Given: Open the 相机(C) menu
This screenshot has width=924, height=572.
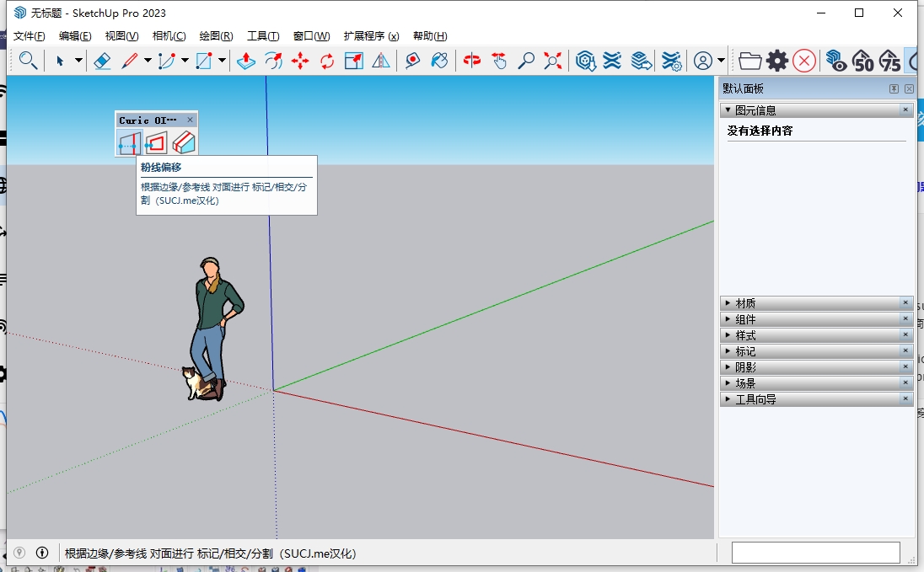Looking at the screenshot, I should click(x=169, y=36).
